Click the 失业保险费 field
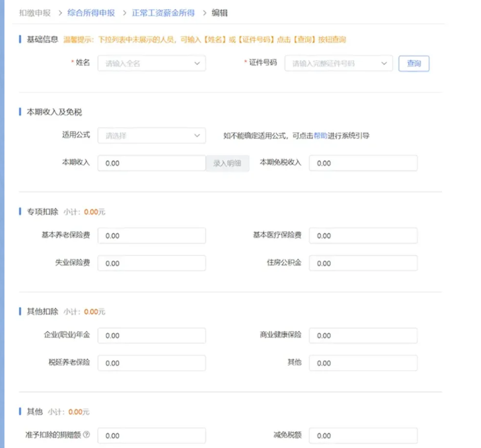 (x=152, y=263)
